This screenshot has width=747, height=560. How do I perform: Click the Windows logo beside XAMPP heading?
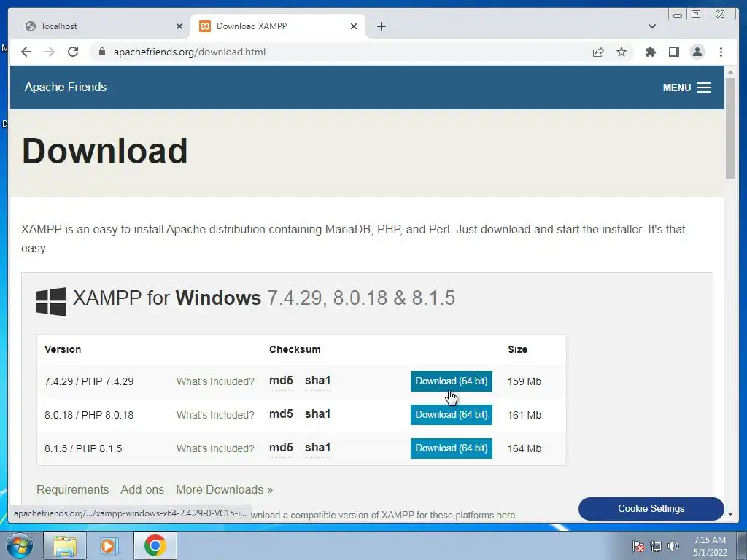(51, 301)
